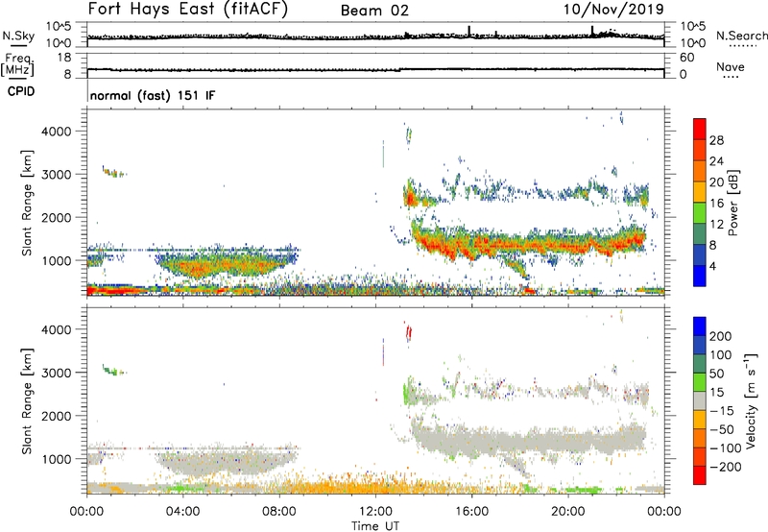Viewport: 768px width, 532px height.
Task: Click the 'Freq. [MHz]' axis label
Action: [x=18, y=65]
